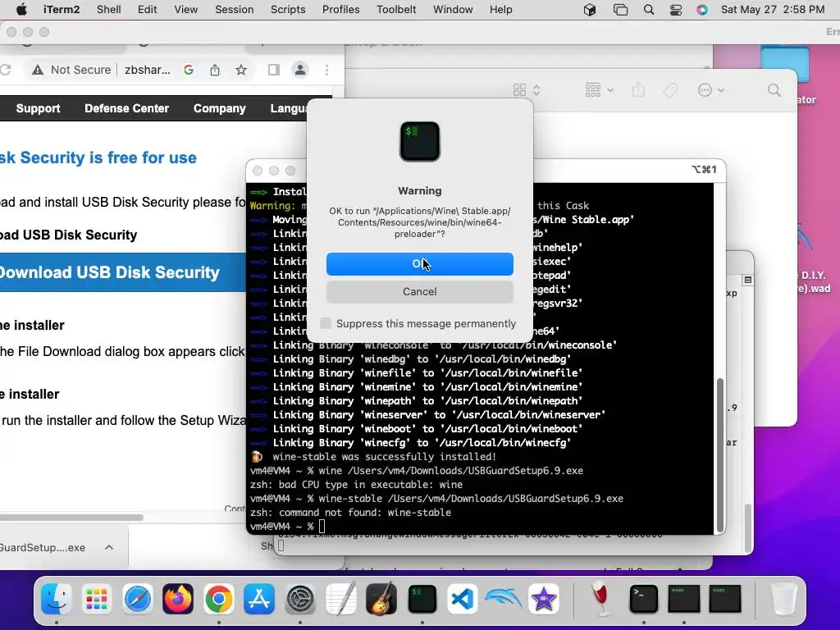Click the Siri icon in menu bar

coord(702,10)
